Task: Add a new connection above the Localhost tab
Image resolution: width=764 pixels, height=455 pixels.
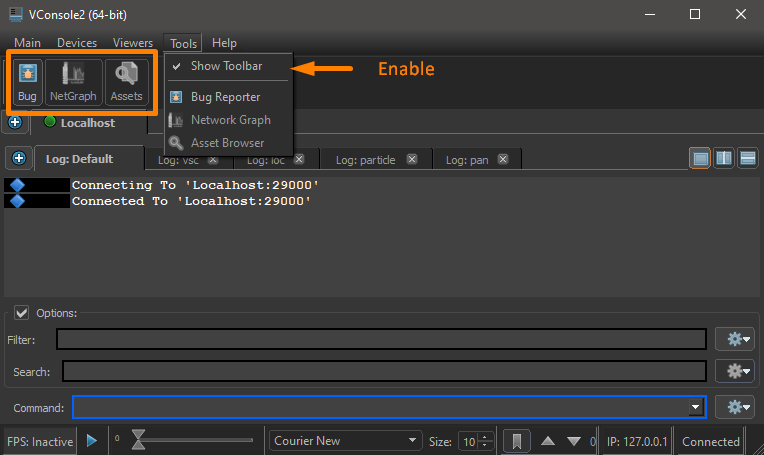Action: tap(15, 122)
